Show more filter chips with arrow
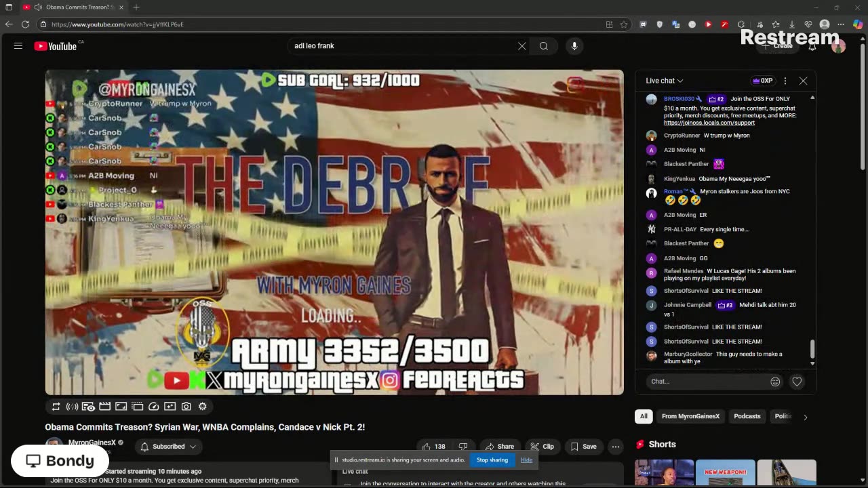Viewport: 868px width, 488px height. tap(805, 417)
